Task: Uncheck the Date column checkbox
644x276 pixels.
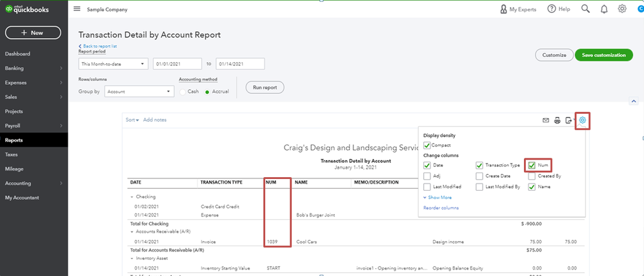Action: tap(427, 165)
